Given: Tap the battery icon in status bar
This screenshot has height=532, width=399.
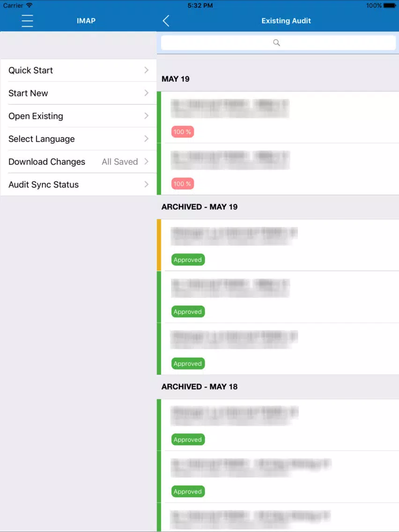Looking at the screenshot, I should point(390,6).
